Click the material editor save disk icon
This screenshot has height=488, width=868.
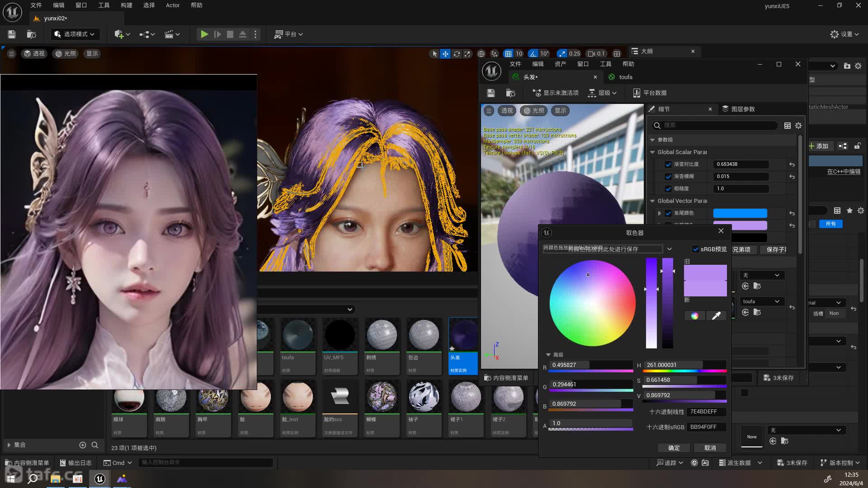(x=491, y=93)
